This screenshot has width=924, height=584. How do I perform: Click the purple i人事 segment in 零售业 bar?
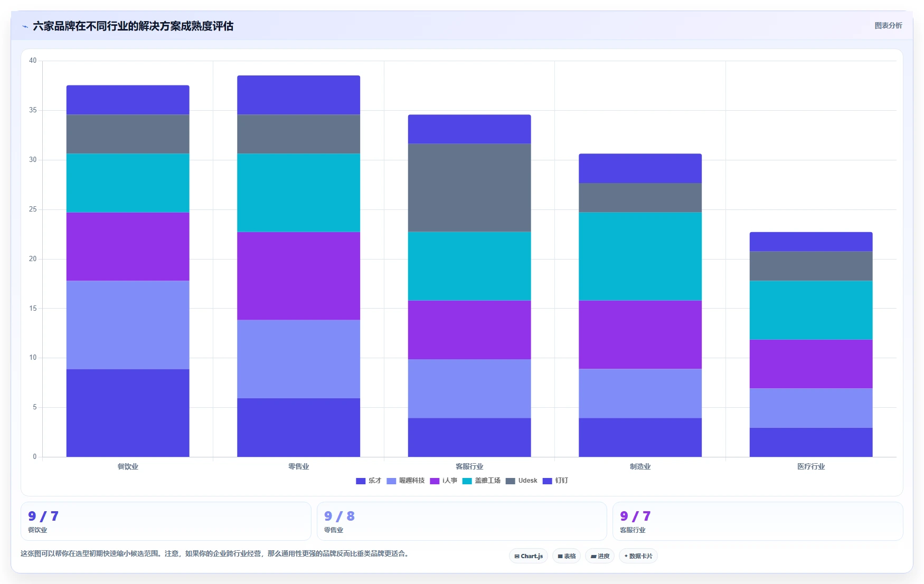tap(298, 276)
